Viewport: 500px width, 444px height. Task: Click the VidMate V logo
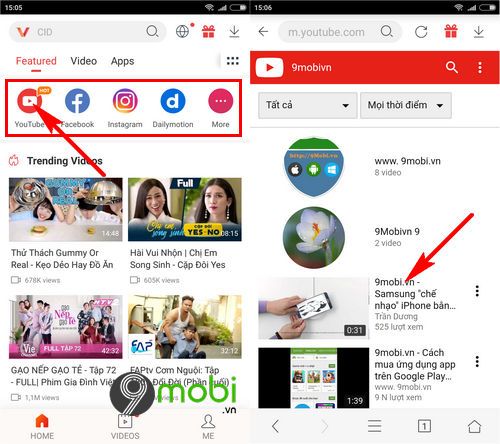23,32
